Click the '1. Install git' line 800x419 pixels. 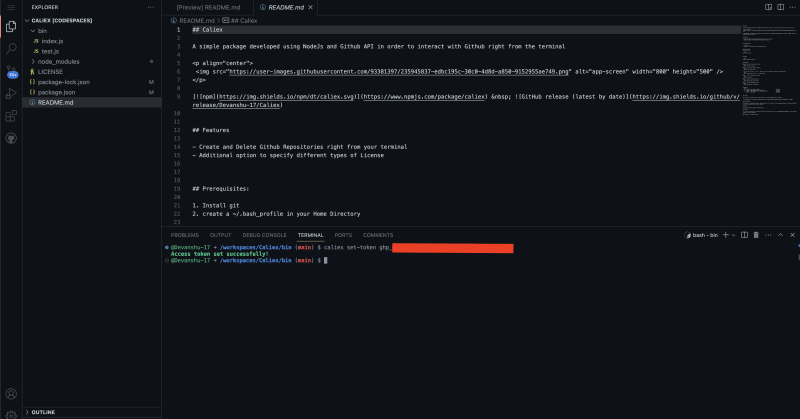point(216,205)
